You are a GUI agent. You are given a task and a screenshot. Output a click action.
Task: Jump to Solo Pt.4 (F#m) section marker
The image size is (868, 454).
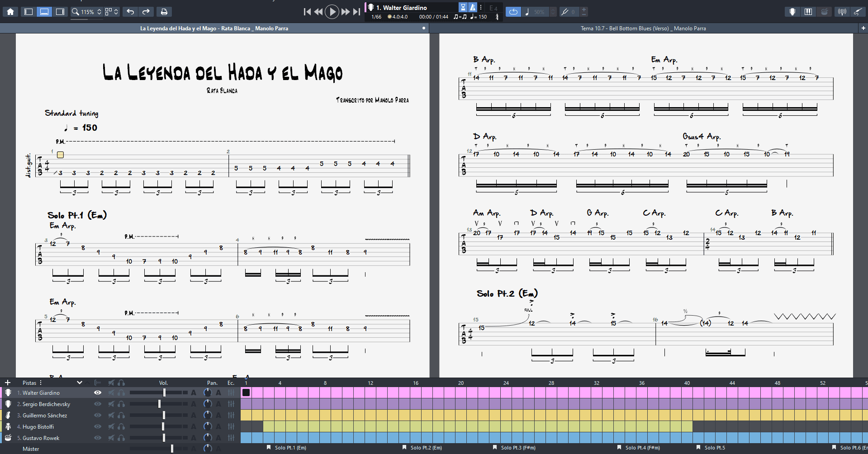639,448
